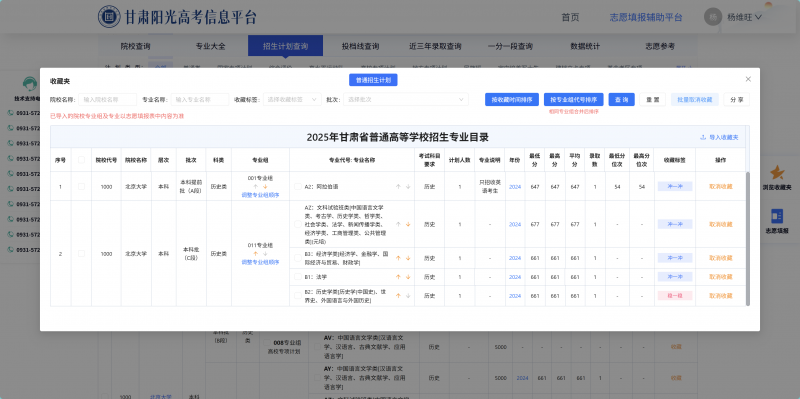This screenshot has height=399, width=800.
Task: Click 取消收藏 for the 法学 row
Action: (720, 277)
